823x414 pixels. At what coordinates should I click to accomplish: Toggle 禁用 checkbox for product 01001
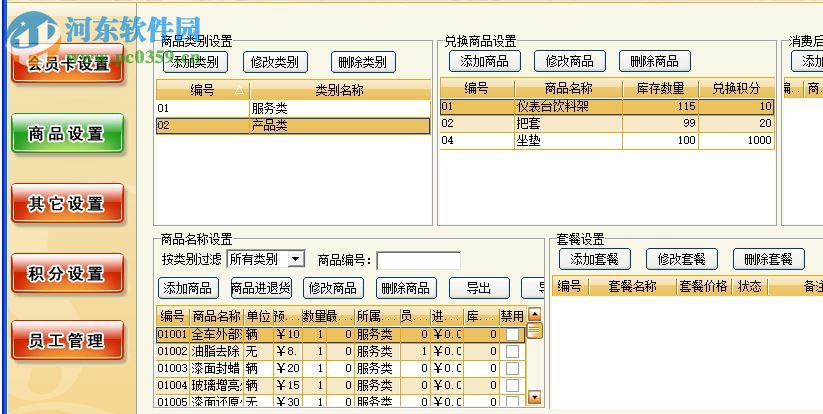pyautogui.click(x=512, y=334)
